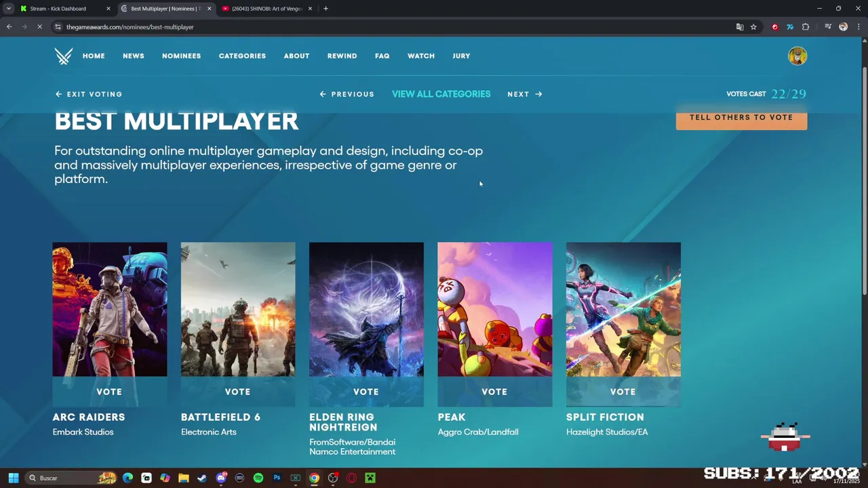
Task: Click the browser forward arrow
Action: tap(24, 27)
